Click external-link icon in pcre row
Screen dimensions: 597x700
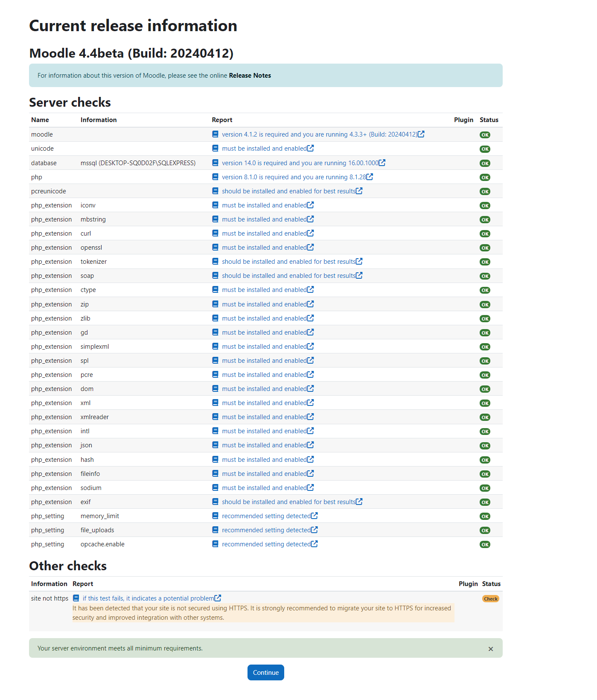pos(311,374)
